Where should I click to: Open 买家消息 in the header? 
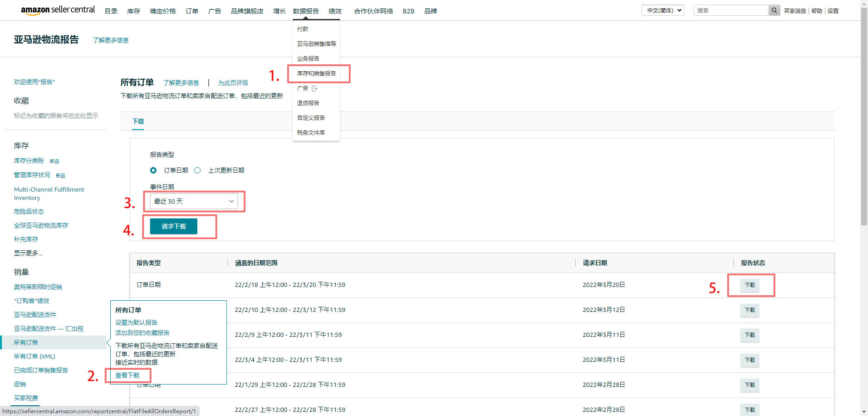coord(795,11)
